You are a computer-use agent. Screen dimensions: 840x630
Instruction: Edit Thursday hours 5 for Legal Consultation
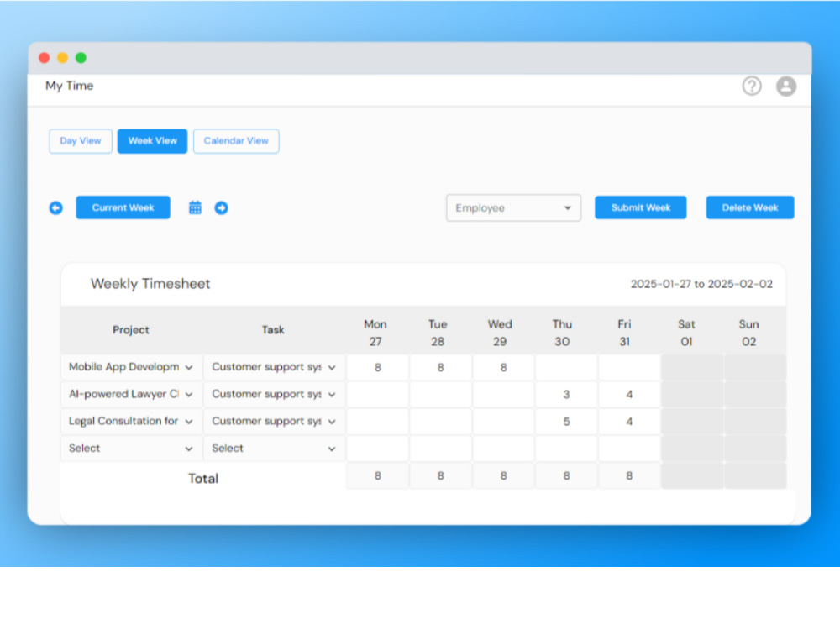566,422
